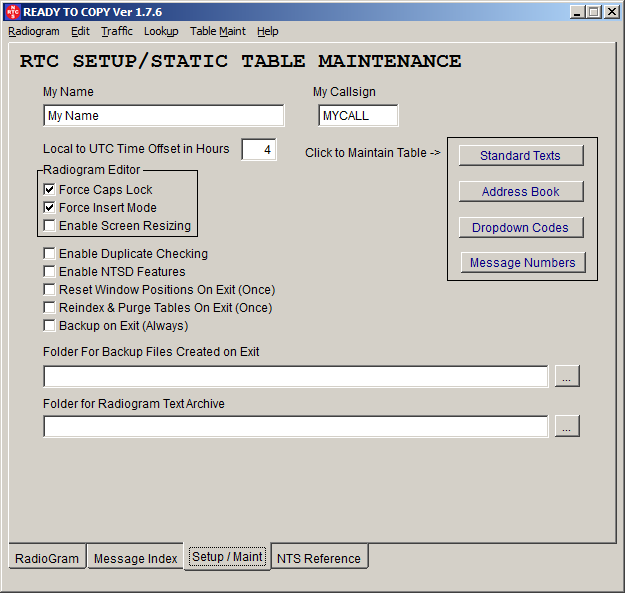This screenshot has width=625, height=593.
Task: Open the Traffic menu
Action: coord(117,31)
